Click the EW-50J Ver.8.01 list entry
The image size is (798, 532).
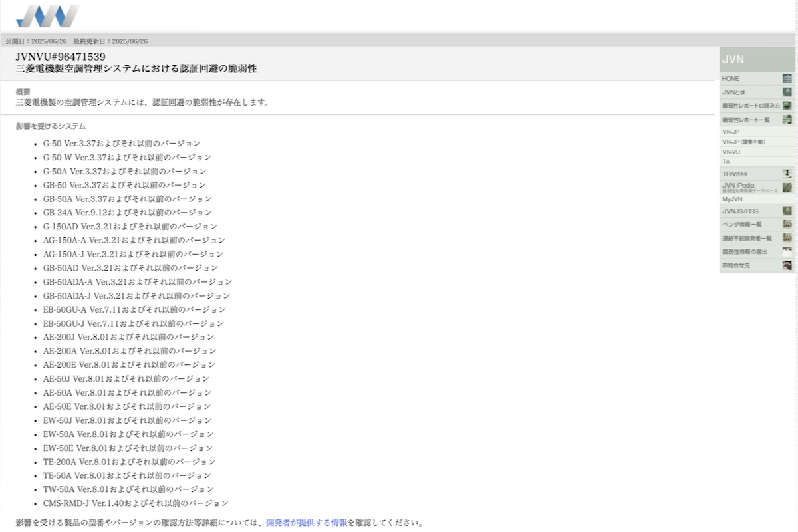point(128,420)
